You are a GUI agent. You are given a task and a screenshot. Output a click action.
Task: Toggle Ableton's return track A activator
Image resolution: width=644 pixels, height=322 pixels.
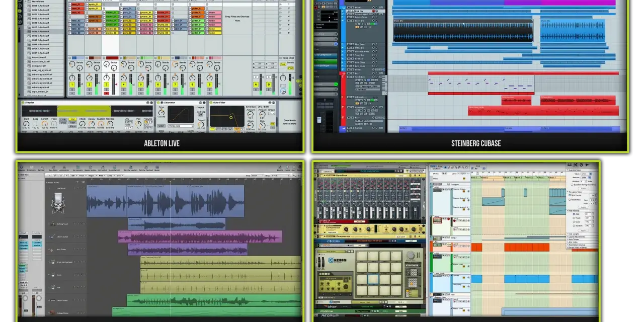click(256, 85)
